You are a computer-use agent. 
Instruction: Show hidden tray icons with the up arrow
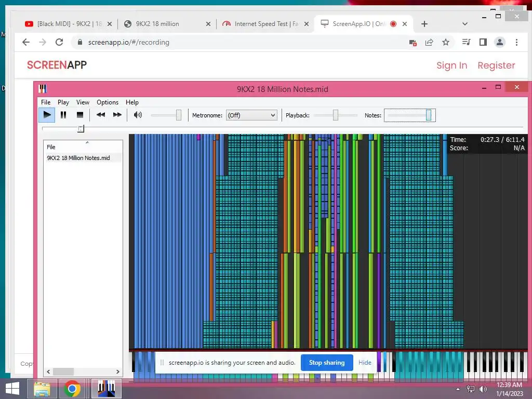tap(458, 389)
